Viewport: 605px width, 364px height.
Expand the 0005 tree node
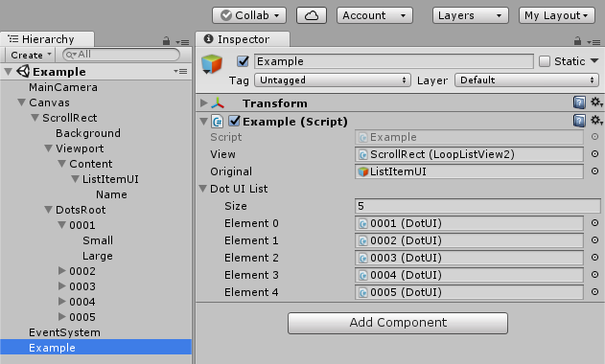[61, 316]
